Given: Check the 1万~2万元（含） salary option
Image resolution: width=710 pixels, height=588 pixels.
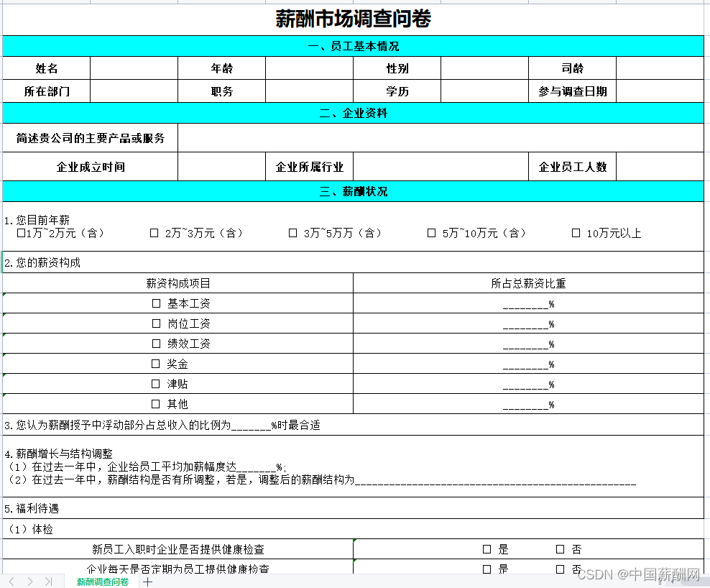Looking at the screenshot, I should (x=21, y=233).
